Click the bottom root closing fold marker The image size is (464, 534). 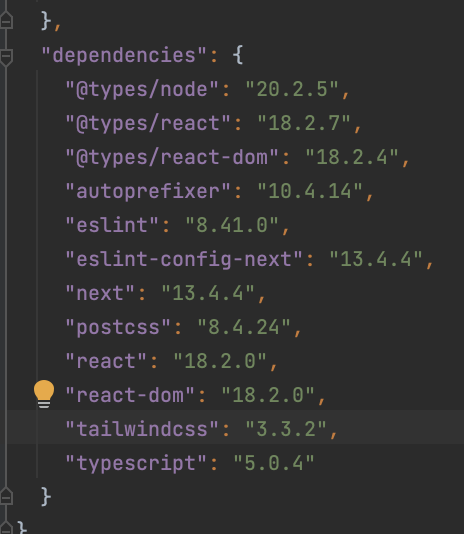[6, 527]
